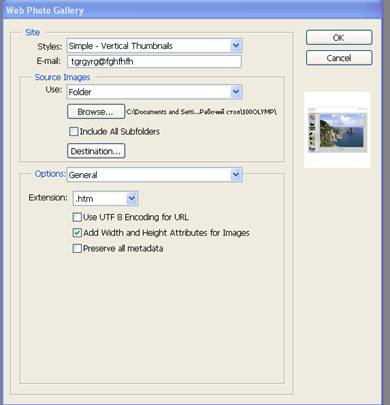This screenshot has width=390, height=405.
Task: Click the Browse... button
Action: coord(96,112)
